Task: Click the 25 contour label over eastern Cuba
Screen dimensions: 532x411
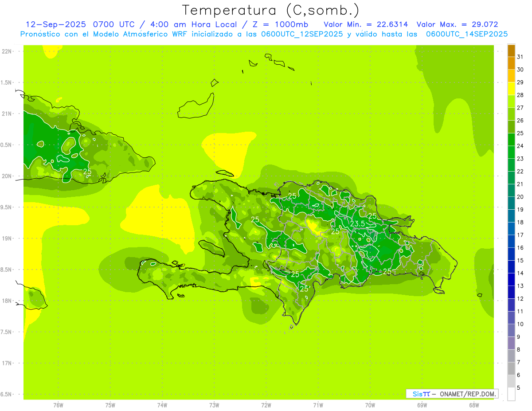Action: pos(87,172)
